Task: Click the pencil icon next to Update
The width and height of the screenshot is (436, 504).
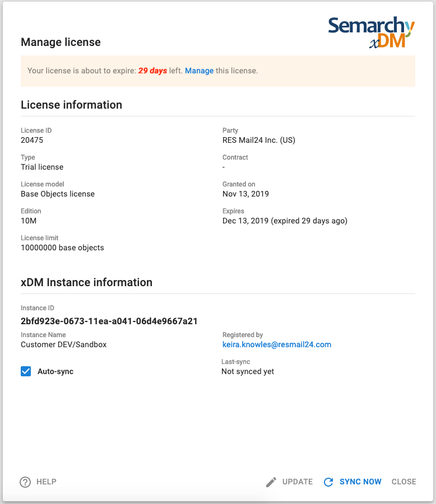Action: (x=271, y=482)
